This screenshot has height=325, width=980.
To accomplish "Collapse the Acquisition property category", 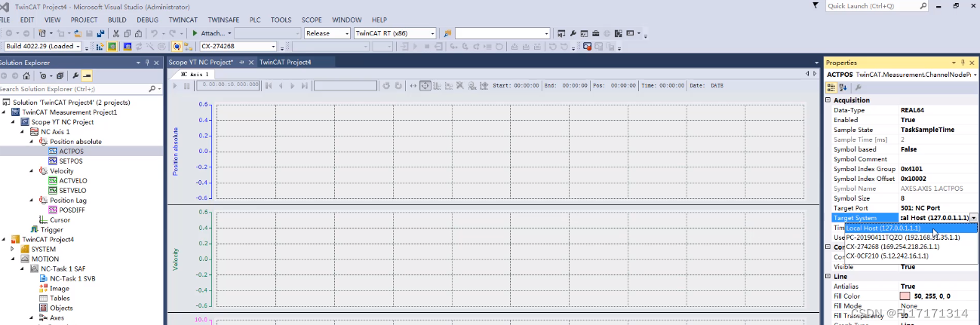I will point(828,100).
